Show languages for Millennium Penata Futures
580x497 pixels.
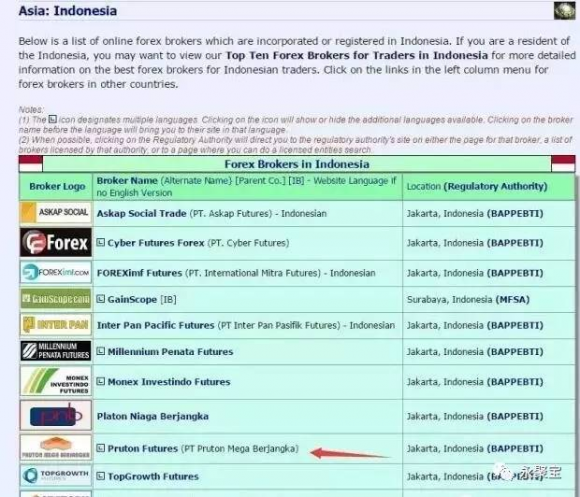click(101, 351)
